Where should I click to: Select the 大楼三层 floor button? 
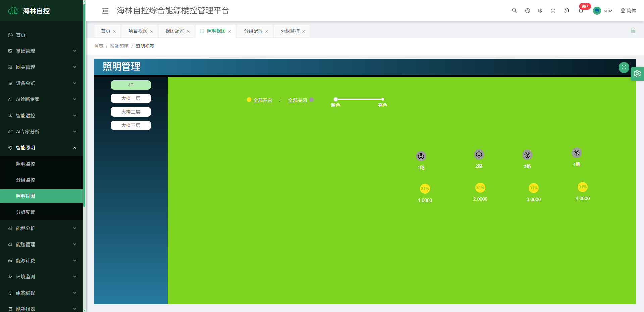pos(131,125)
